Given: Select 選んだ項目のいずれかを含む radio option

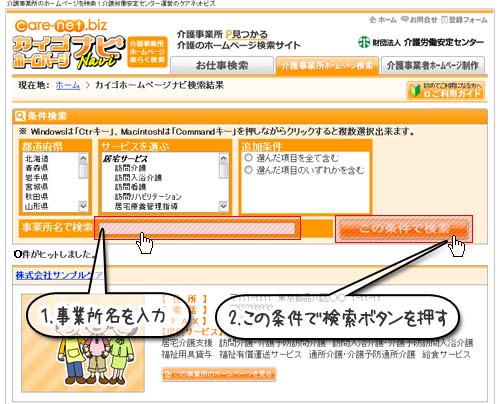Looking at the screenshot, I should [248, 170].
